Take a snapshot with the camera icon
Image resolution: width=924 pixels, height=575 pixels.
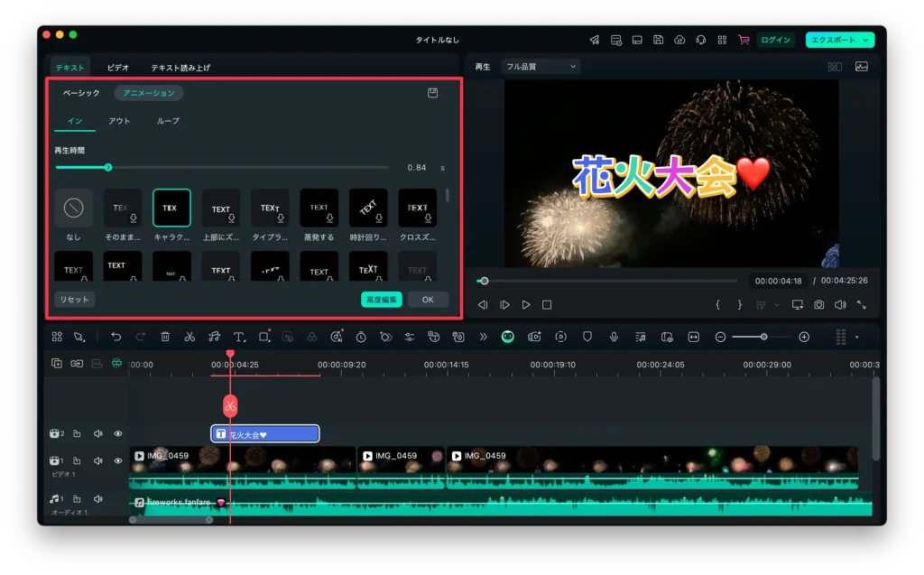pos(818,304)
